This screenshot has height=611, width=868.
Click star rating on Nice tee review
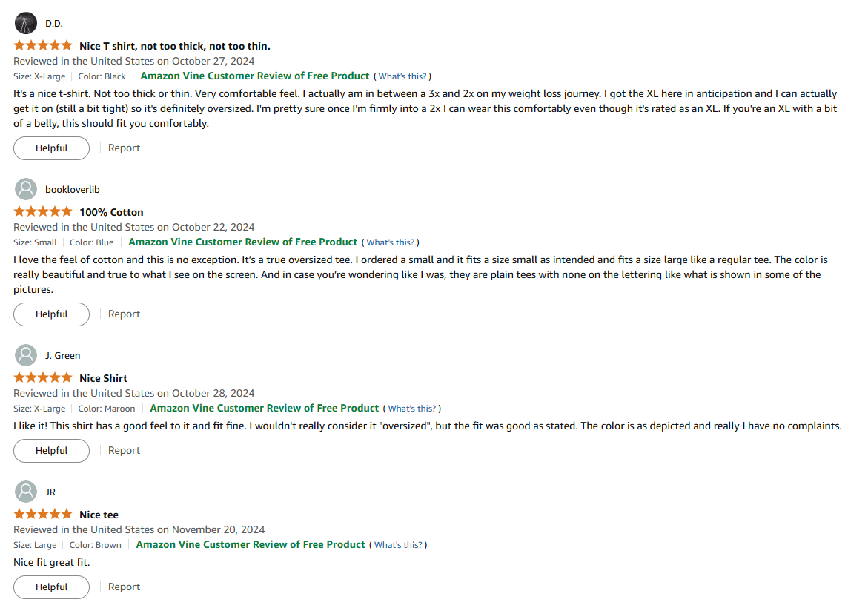coord(43,514)
